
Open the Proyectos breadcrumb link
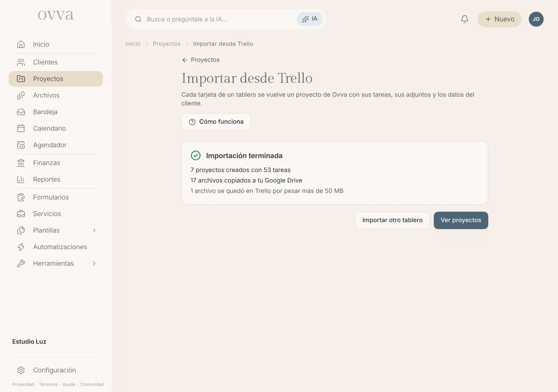point(167,44)
